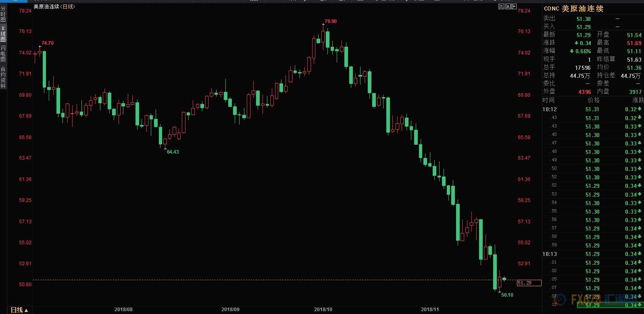Click the CONC 美原油连续 quote panel header
The image size is (644, 314).
573,8
